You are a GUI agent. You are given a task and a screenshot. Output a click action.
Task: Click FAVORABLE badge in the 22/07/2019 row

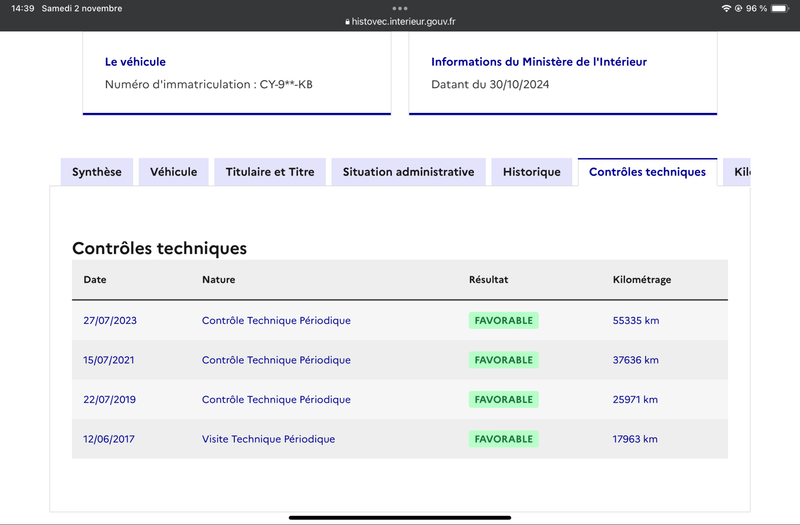click(504, 399)
